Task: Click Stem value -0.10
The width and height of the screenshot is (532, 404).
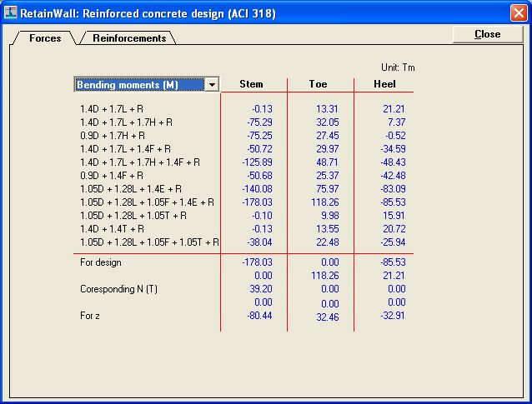Action: coord(263,216)
